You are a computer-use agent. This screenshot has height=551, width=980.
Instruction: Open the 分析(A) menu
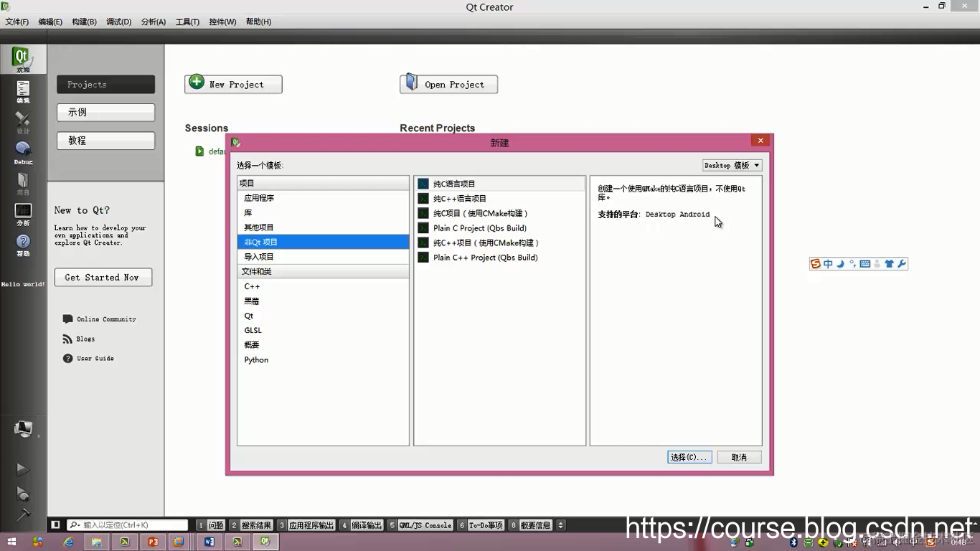click(x=154, y=22)
